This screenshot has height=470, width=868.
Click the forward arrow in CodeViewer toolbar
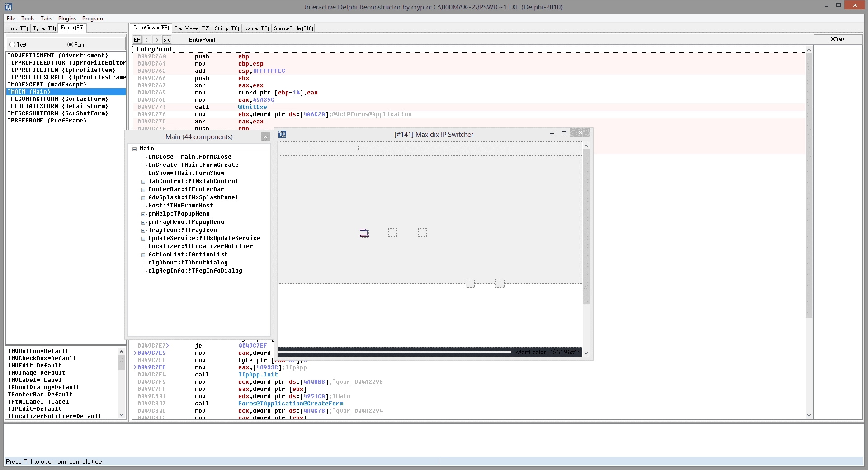(x=156, y=40)
